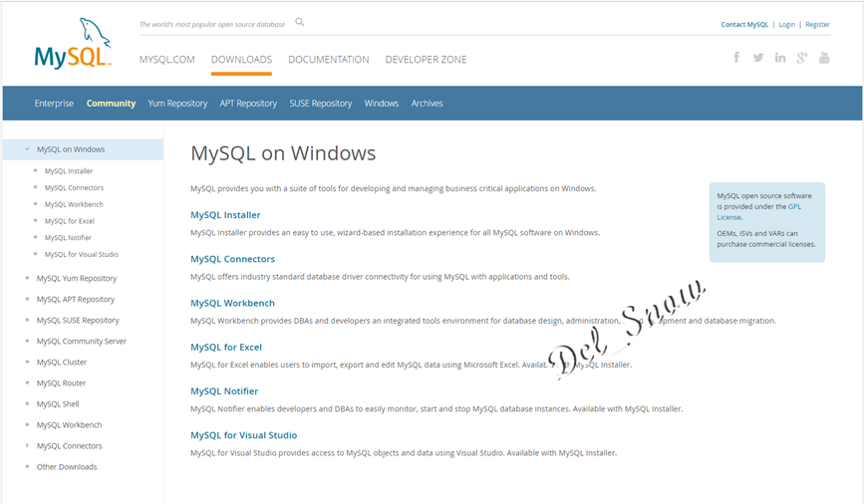Open the MySQL Workbench heading link
Viewport: 864px width, 504px height.
coord(232,303)
